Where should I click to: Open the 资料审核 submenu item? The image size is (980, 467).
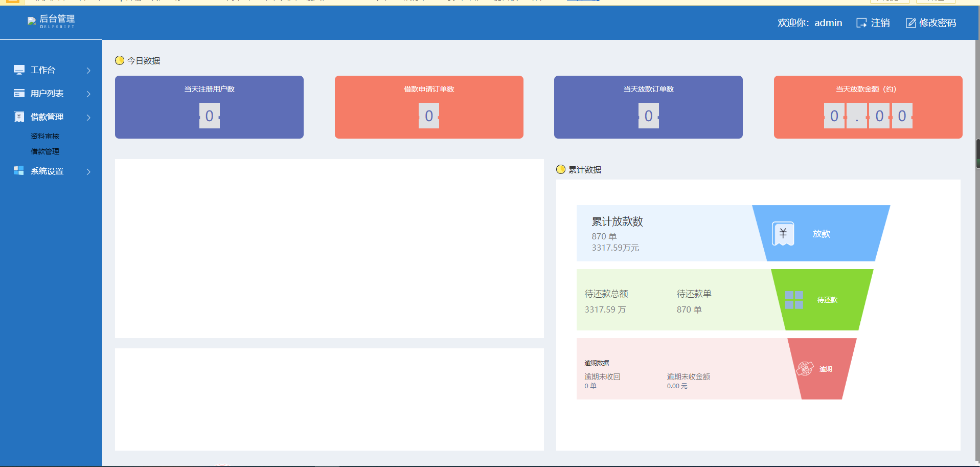(x=45, y=136)
